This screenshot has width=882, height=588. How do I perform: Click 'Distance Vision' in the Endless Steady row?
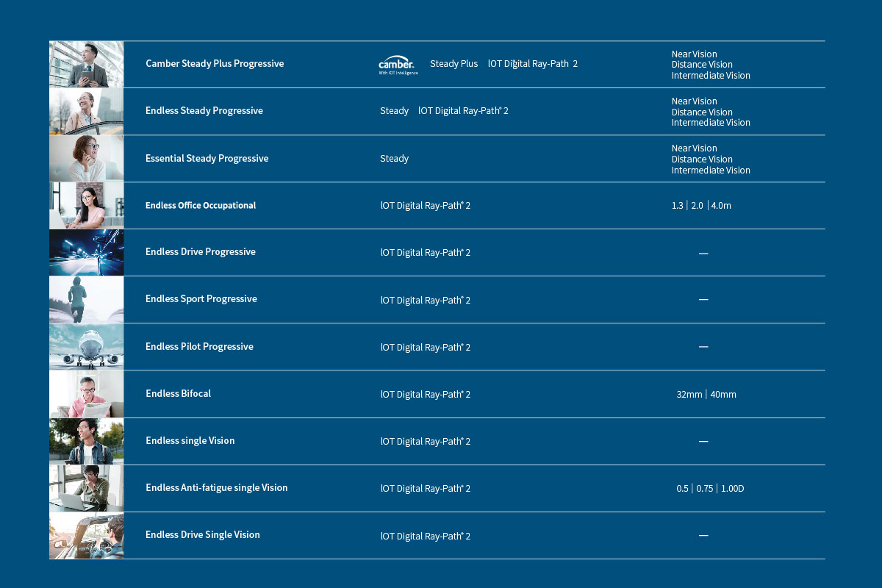(x=702, y=112)
